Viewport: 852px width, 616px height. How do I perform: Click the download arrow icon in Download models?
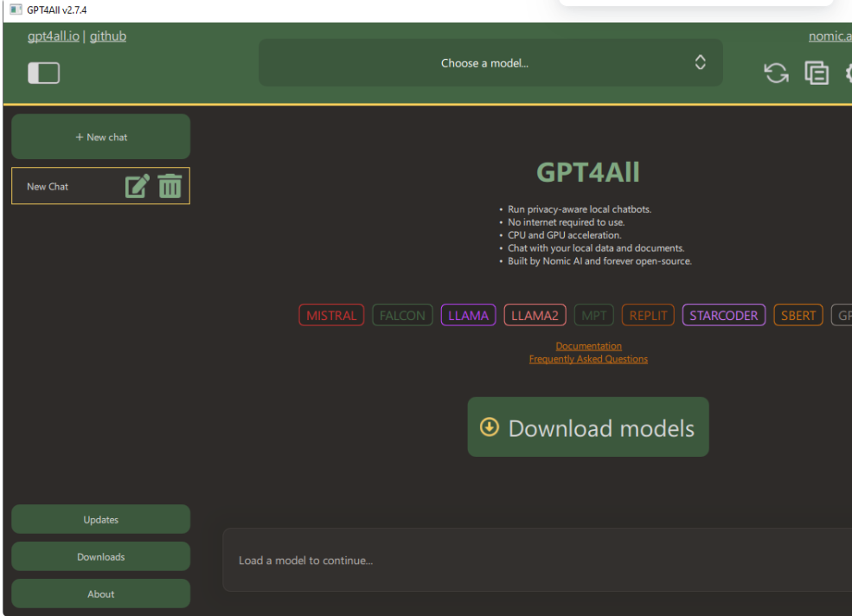[x=489, y=427]
